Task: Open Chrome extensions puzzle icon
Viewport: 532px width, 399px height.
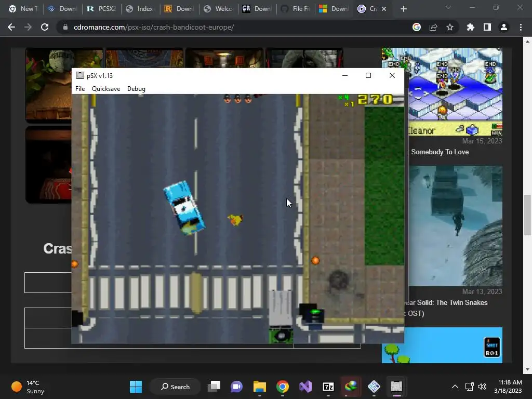Action: point(470,27)
